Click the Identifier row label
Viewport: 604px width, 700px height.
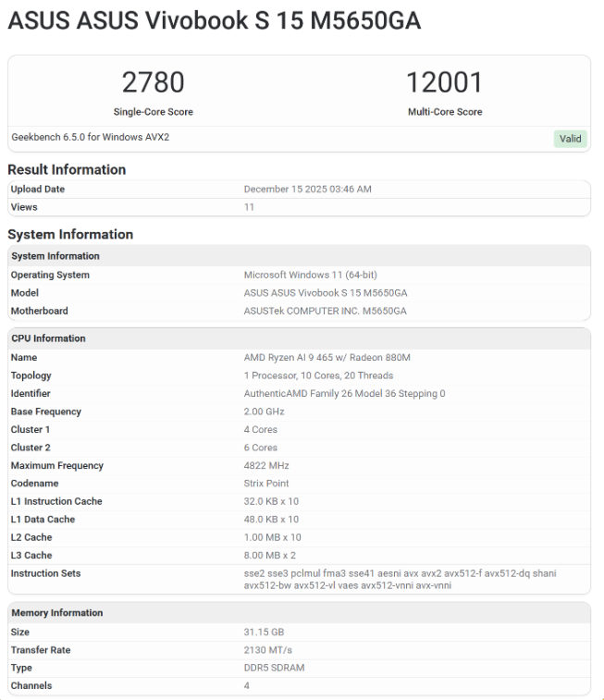coord(31,393)
